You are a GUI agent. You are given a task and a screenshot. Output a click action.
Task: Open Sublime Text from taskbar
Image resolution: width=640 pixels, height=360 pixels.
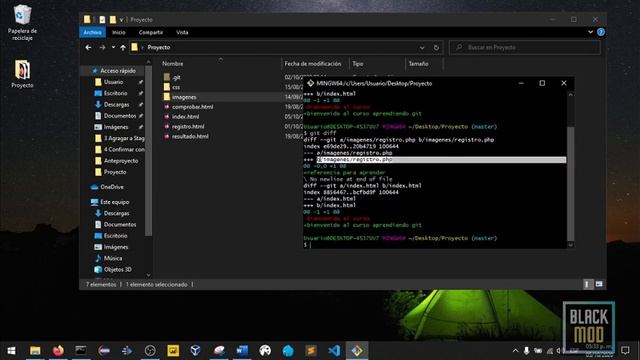point(311,351)
